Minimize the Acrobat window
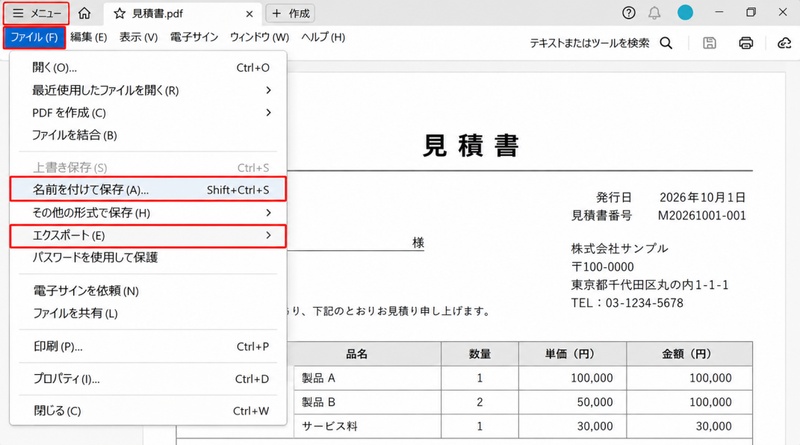Image resolution: width=800 pixels, height=445 pixels. (x=719, y=12)
